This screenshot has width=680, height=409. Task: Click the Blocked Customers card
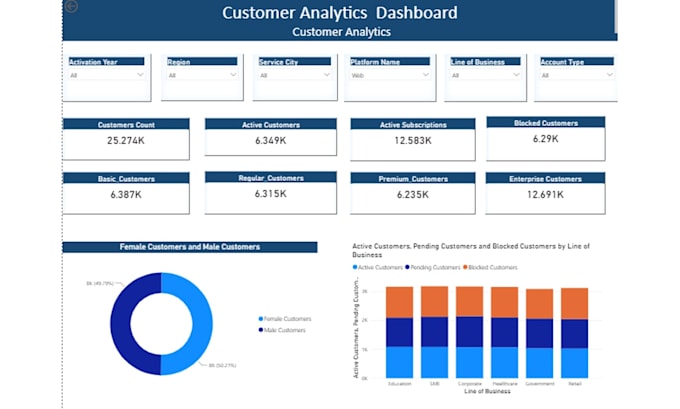[546, 138]
